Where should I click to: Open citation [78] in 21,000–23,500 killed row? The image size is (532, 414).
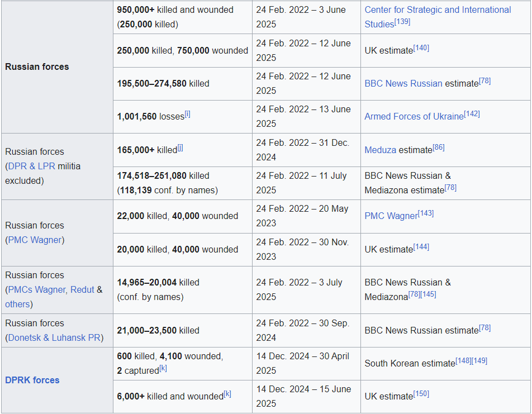485,328
